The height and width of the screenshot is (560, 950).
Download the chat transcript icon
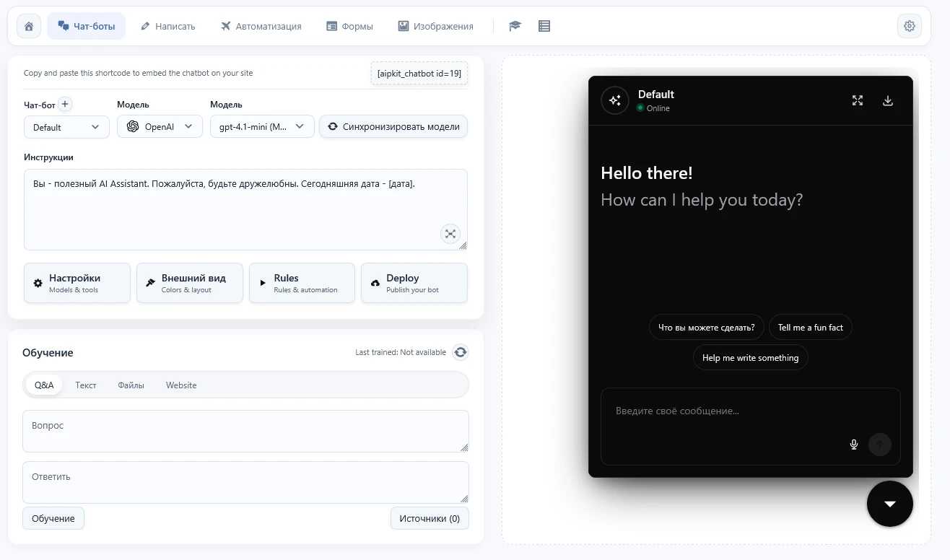click(x=888, y=100)
